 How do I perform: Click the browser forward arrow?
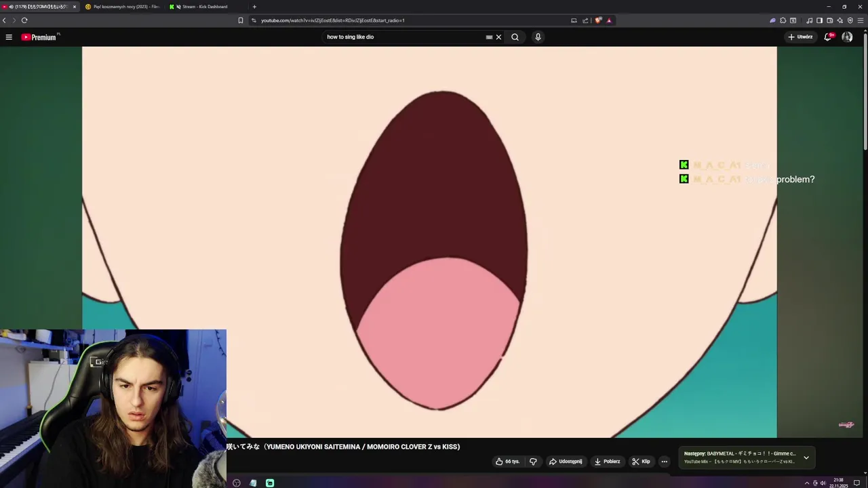pos(14,20)
